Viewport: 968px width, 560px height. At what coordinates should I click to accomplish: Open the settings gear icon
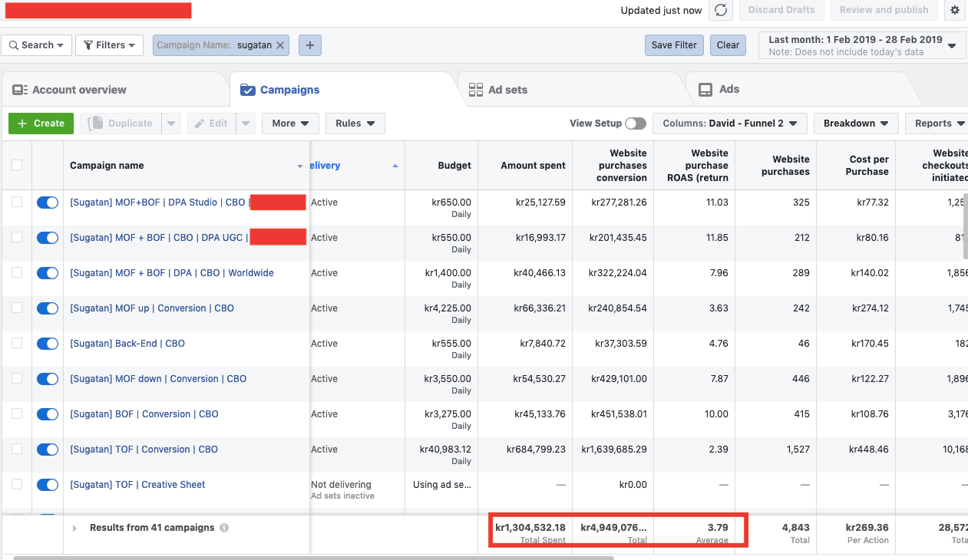tap(955, 10)
